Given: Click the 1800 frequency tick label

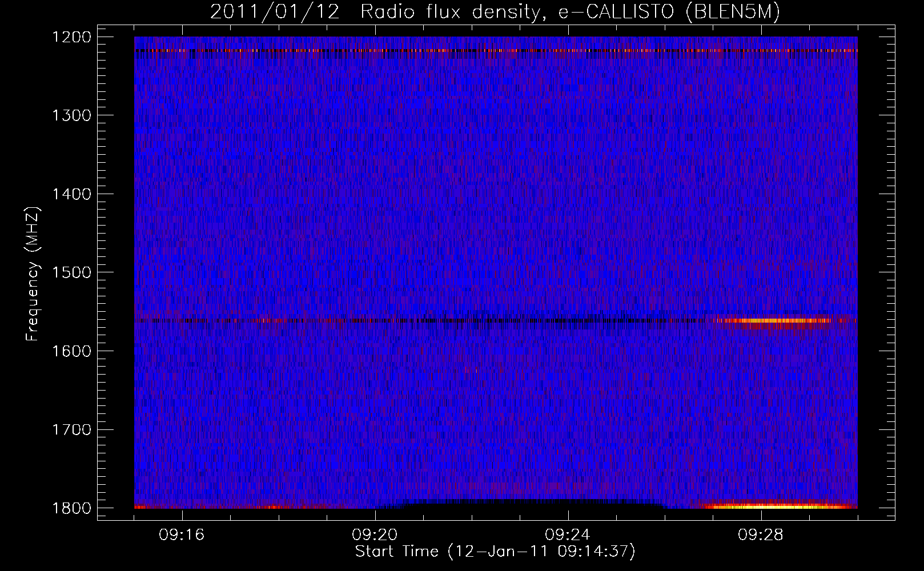Looking at the screenshot, I should pyautogui.click(x=71, y=508).
